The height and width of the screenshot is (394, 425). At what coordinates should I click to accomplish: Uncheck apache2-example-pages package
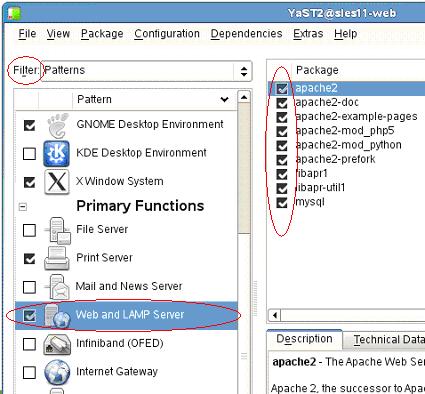click(x=282, y=117)
